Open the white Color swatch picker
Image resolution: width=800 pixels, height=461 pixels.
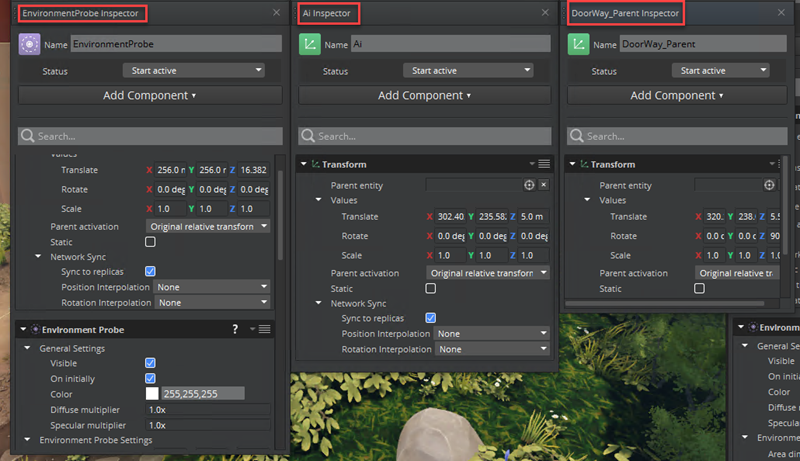152,394
